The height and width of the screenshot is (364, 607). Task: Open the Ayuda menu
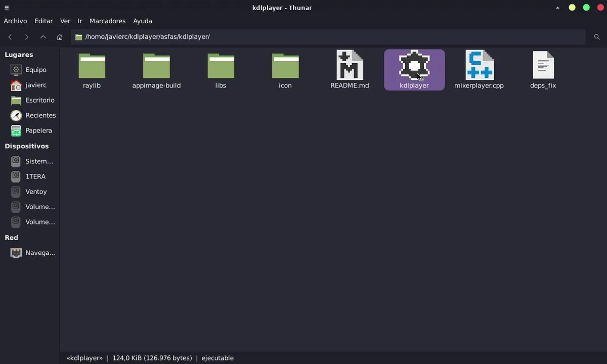coord(143,21)
